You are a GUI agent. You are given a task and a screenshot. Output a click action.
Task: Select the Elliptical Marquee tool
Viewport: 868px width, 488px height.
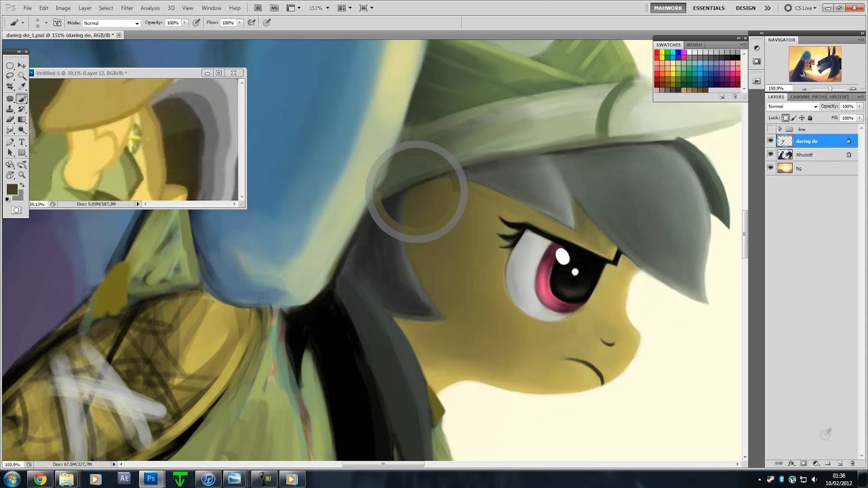pyautogui.click(x=9, y=65)
